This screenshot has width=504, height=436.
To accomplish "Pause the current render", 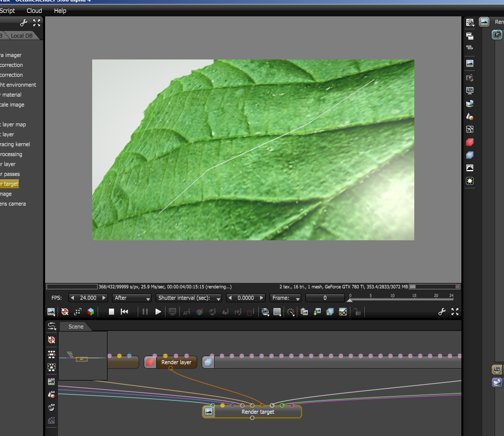I will [x=145, y=312].
